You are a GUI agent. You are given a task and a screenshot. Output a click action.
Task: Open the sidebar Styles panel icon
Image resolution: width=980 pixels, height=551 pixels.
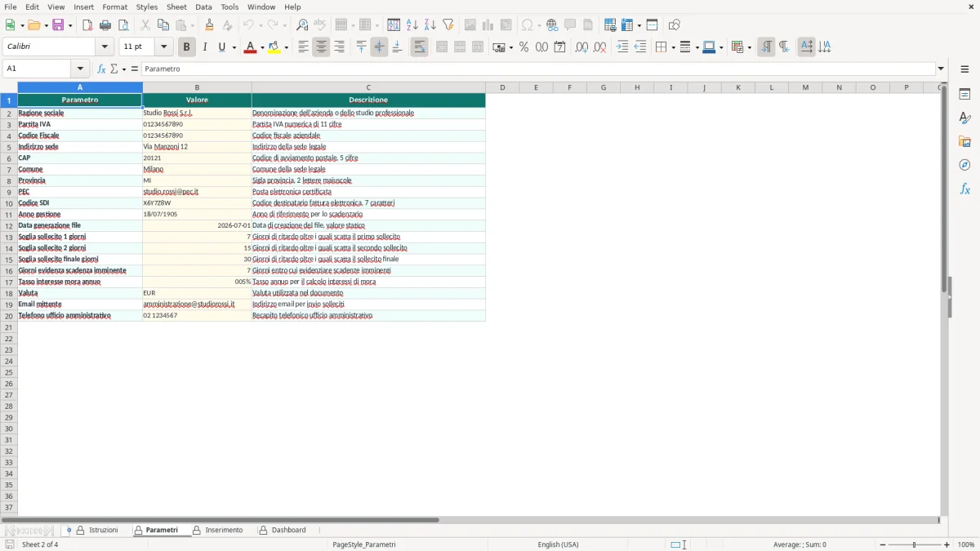tap(964, 118)
